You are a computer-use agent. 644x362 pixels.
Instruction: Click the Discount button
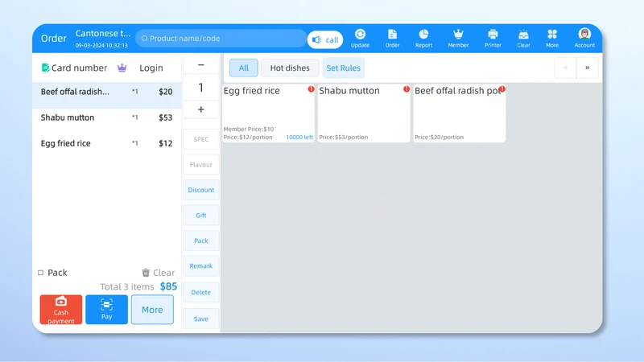pyautogui.click(x=201, y=190)
